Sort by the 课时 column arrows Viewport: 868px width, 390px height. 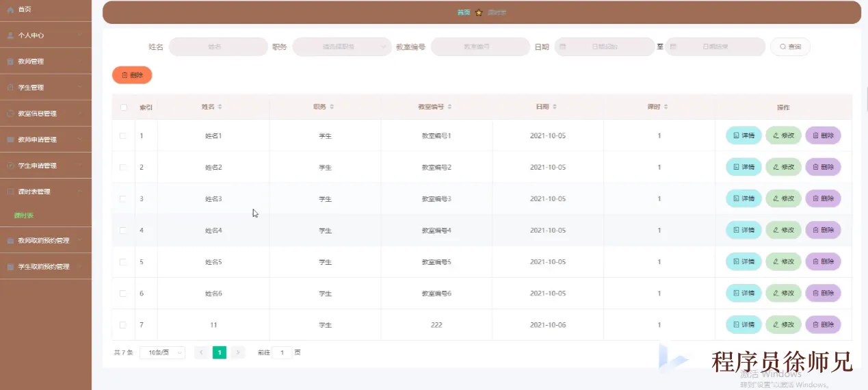[666, 107]
